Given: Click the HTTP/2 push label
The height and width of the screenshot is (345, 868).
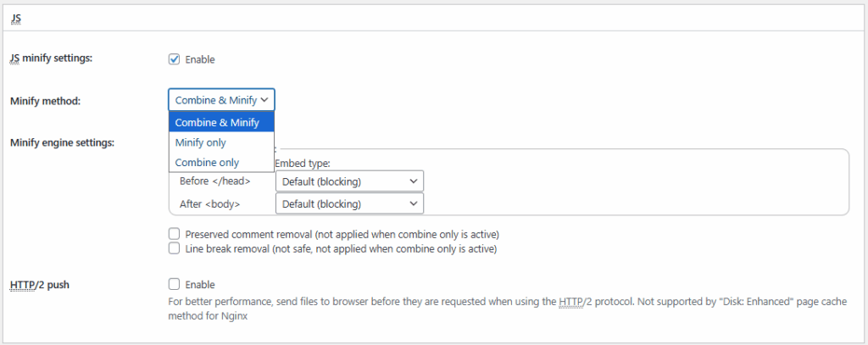Looking at the screenshot, I should [x=39, y=285].
